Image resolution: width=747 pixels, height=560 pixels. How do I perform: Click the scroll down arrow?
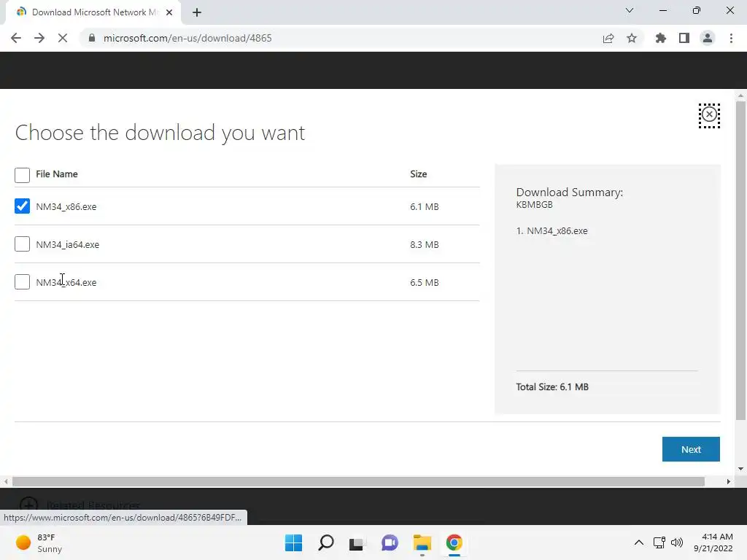[740, 469]
